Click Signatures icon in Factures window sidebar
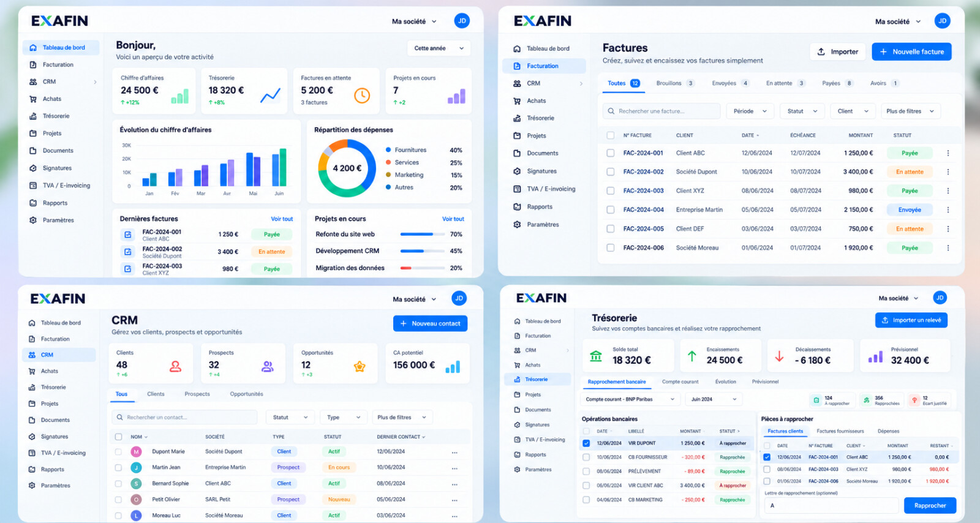 pos(517,171)
